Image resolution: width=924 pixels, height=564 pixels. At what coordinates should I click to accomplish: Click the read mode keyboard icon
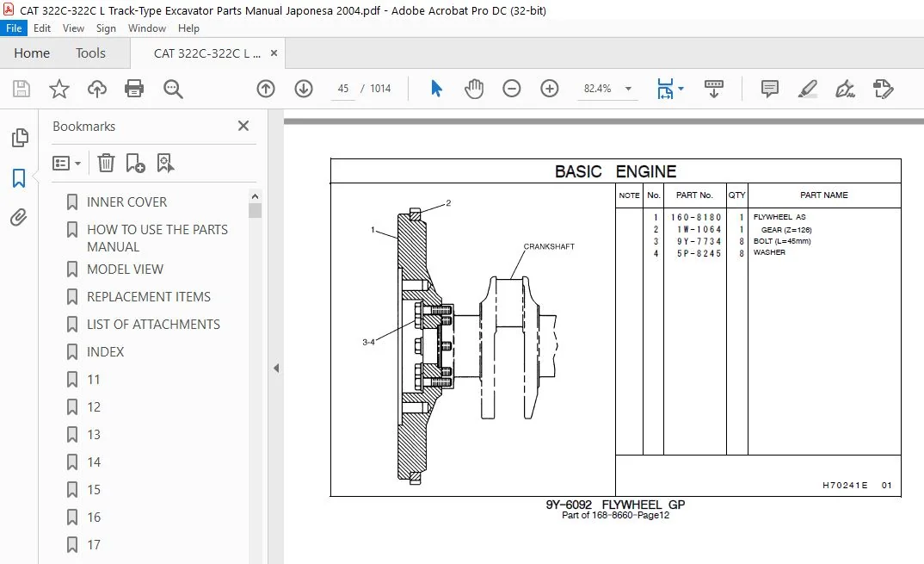[713, 89]
